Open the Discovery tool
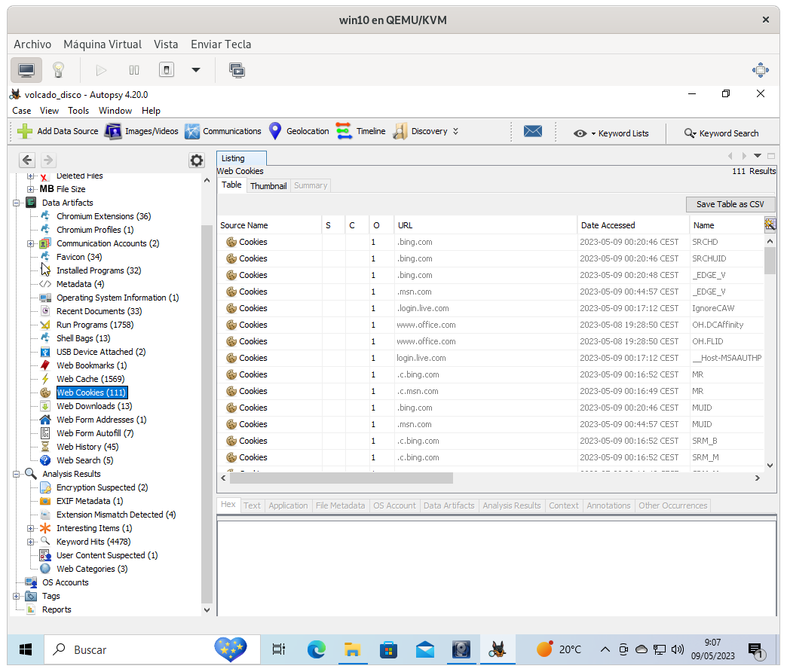 [x=421, y=131]
